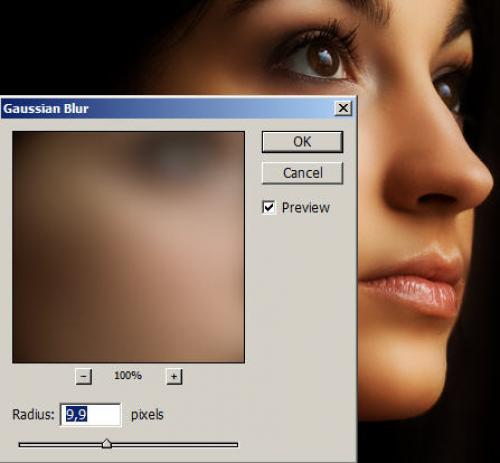
Task: Click inside the Radius input field
Action: click(x=91, y=415)
